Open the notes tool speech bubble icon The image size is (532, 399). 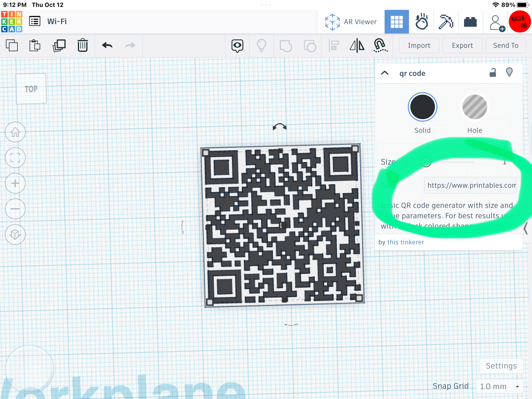[237, 46]
